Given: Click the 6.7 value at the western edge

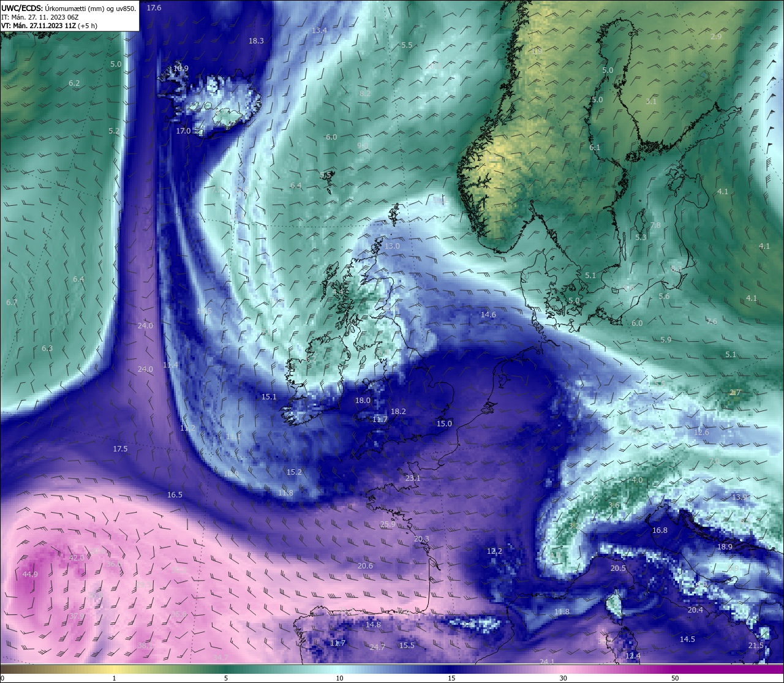Looking at the screenshot, I should pyautogui.click(x=12, y=303).
